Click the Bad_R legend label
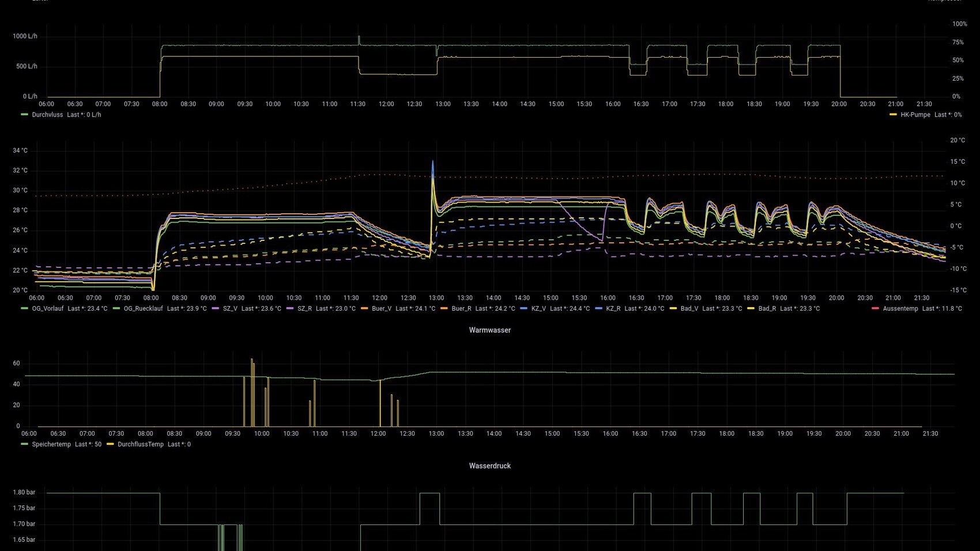Viewport: 980px width, 551px height. coord(767,308)
